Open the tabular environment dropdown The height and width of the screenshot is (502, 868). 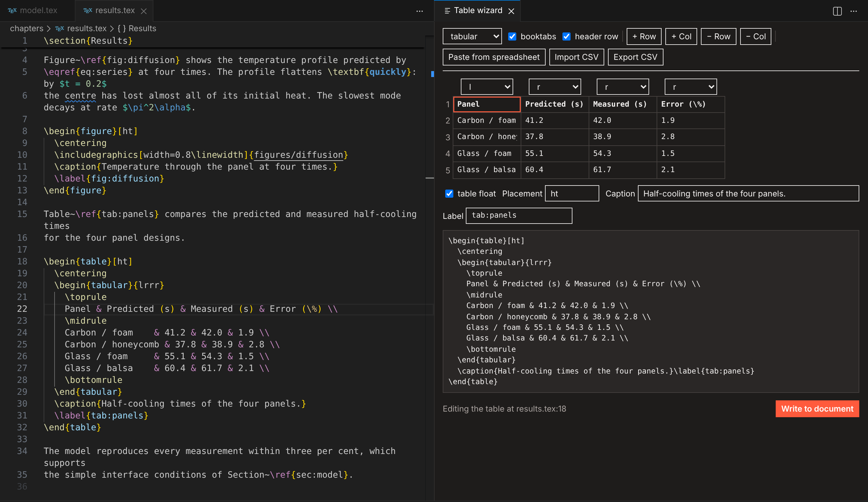[472, 36]
